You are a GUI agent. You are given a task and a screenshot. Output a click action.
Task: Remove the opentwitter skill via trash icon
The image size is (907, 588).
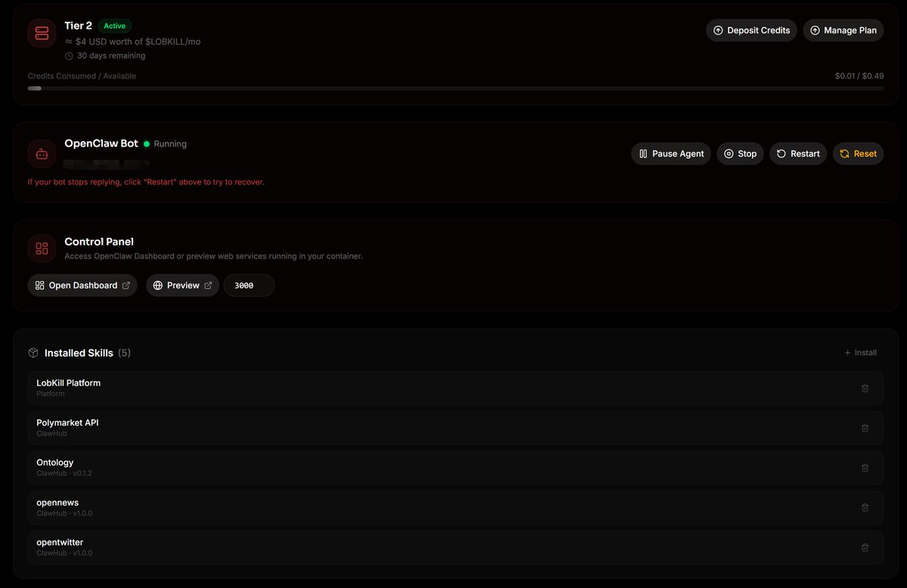point(865,547)
